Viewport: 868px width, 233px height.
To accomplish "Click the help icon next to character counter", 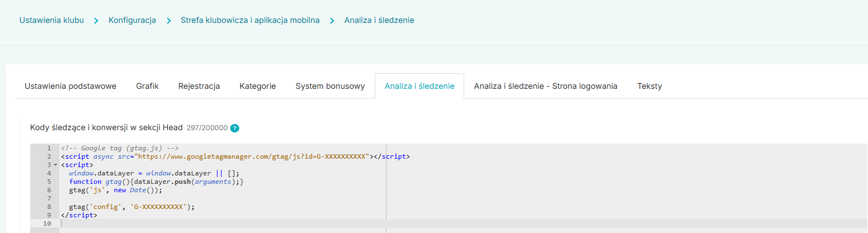I will 235,128.
